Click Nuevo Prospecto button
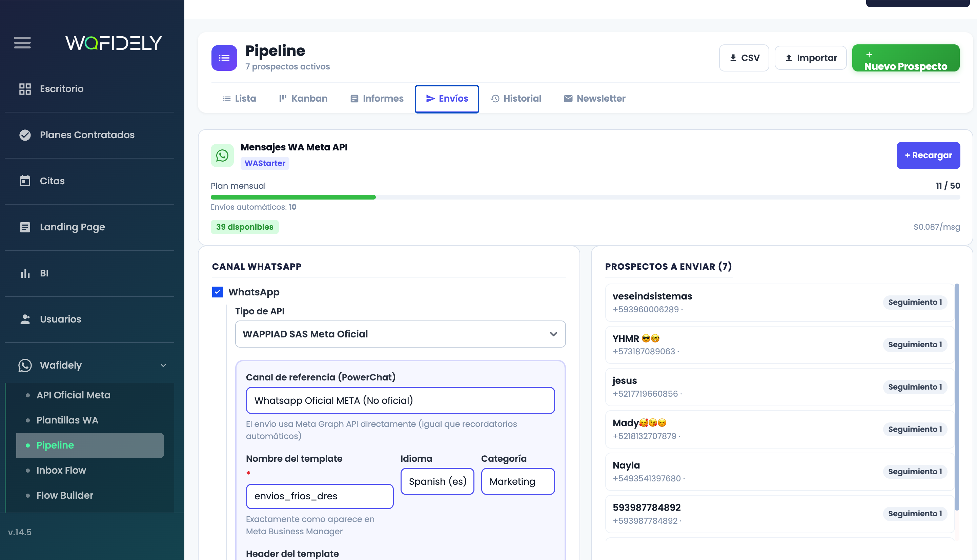This screenshot has width=977, height=560. pyautogui.click(x=906, y=58)
